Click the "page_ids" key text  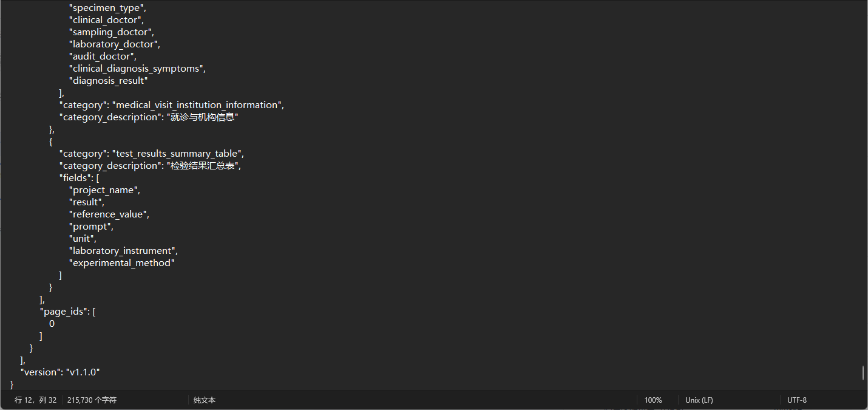pos(65,312)
